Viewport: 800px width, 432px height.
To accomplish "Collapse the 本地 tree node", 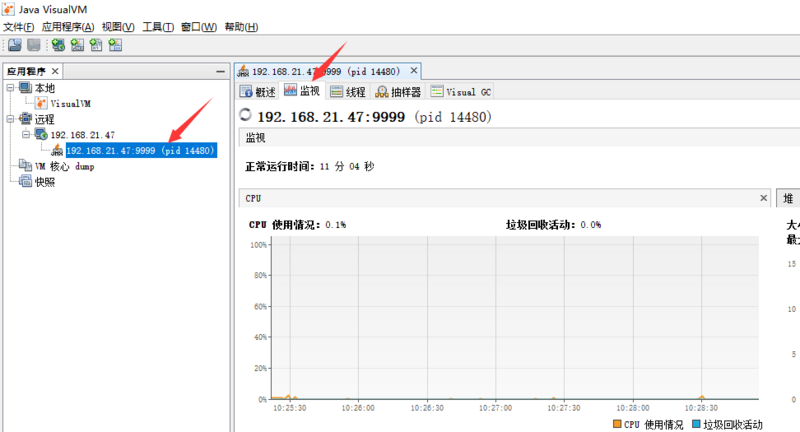I will (10, 88).
